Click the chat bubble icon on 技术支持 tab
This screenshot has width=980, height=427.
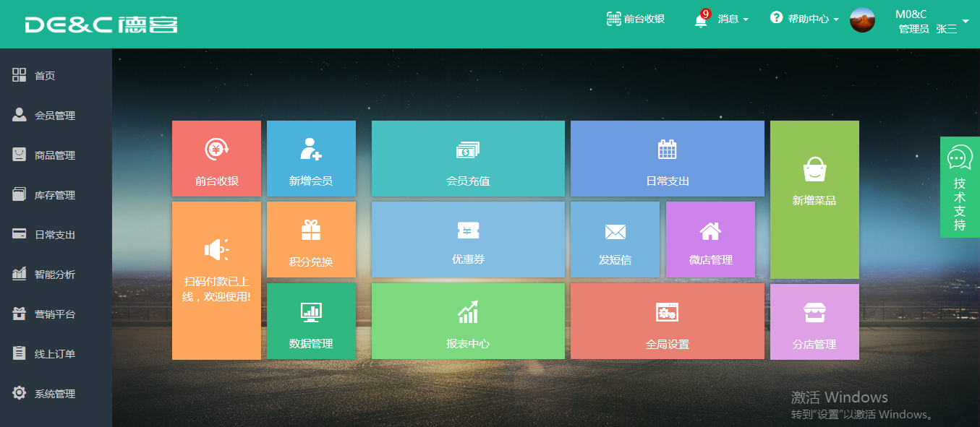point(960,157)
